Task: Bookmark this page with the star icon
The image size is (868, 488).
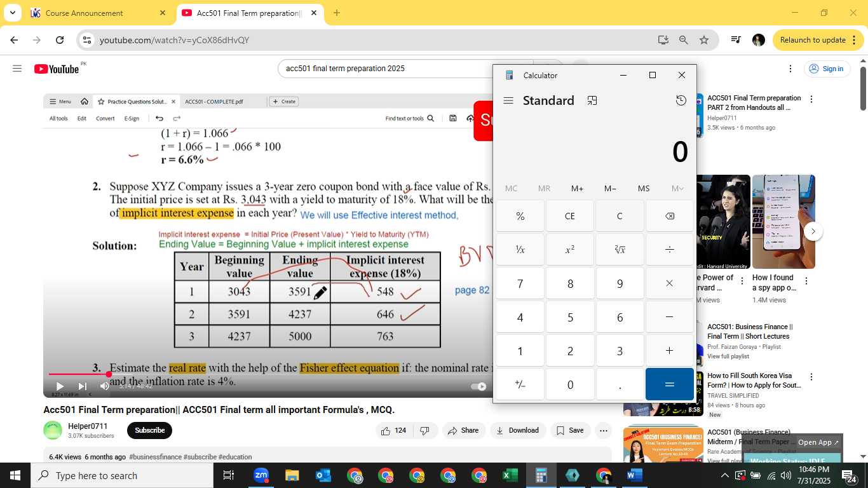Action: click(704, 40)
